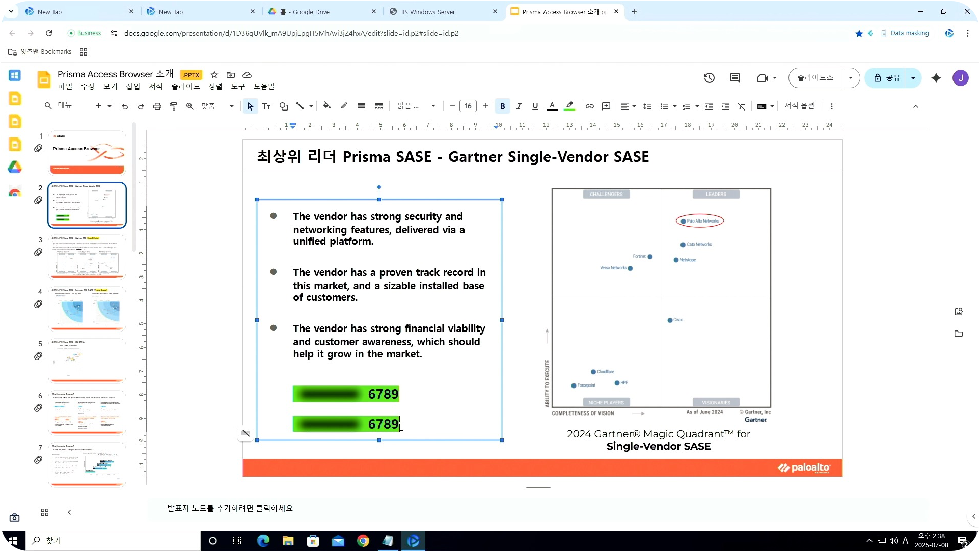Open Windows Start menu
This screenshot has width=980, height=552.
(x=14, y=541)
